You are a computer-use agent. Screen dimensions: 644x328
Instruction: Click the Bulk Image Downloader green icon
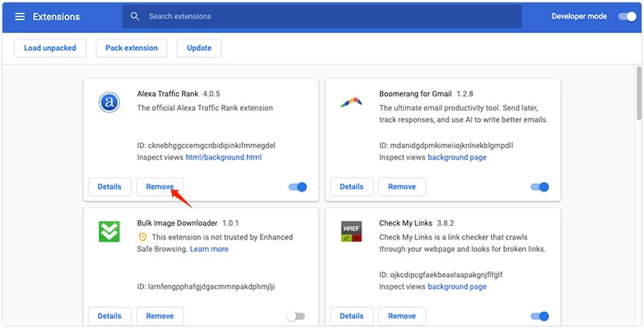pyautogui.click(x=109, y=231)
